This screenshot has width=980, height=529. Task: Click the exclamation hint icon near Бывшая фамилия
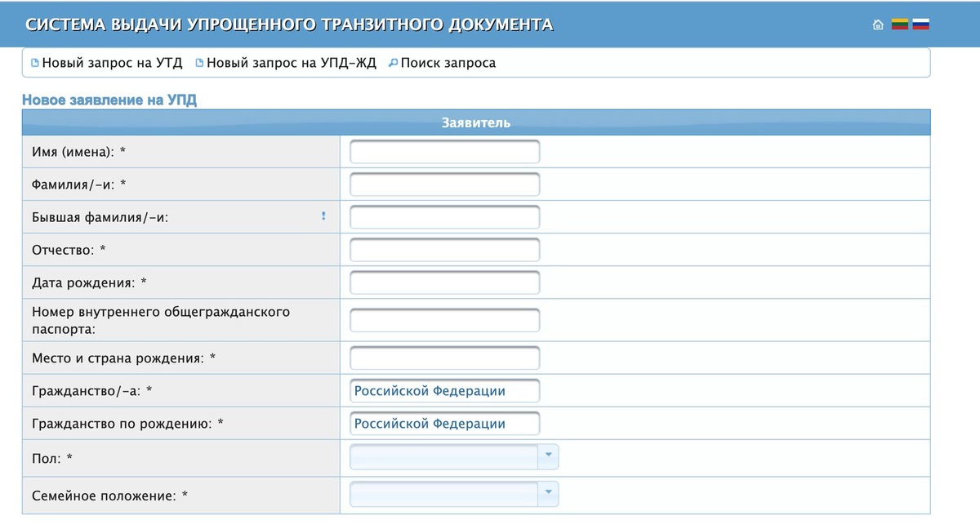[x=323, y=215]
